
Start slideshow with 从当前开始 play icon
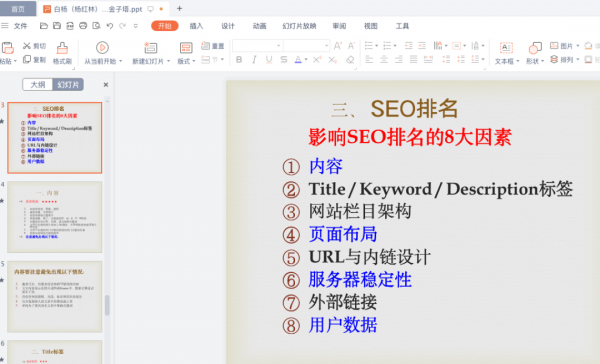pos(102,47)
